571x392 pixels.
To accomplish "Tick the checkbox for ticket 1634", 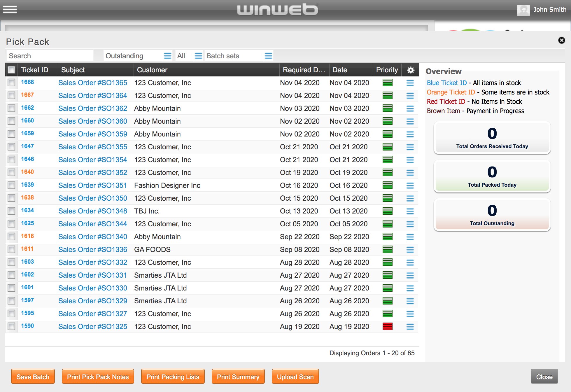I will tap(11, 211).
